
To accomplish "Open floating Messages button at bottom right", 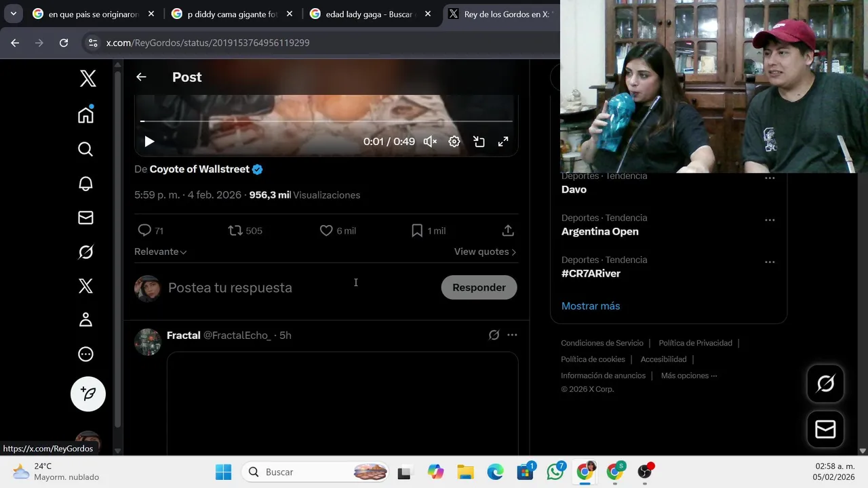I will click(x=825, y=429).
